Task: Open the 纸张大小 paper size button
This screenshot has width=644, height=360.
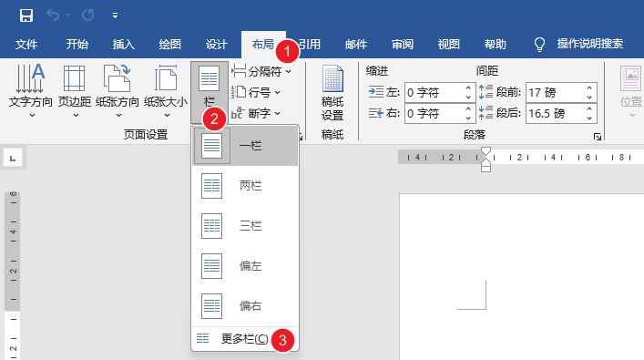Action: click(166, 91)
